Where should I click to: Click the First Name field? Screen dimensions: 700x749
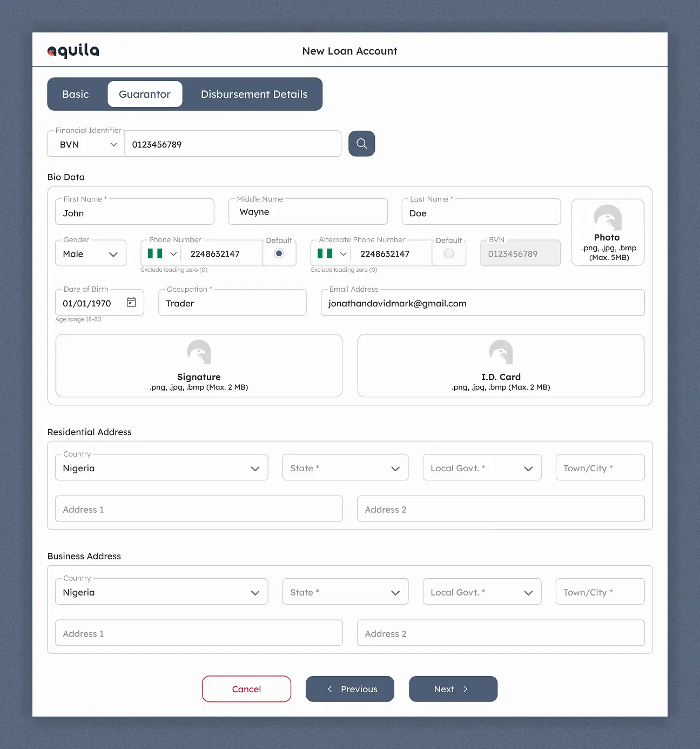134,212
